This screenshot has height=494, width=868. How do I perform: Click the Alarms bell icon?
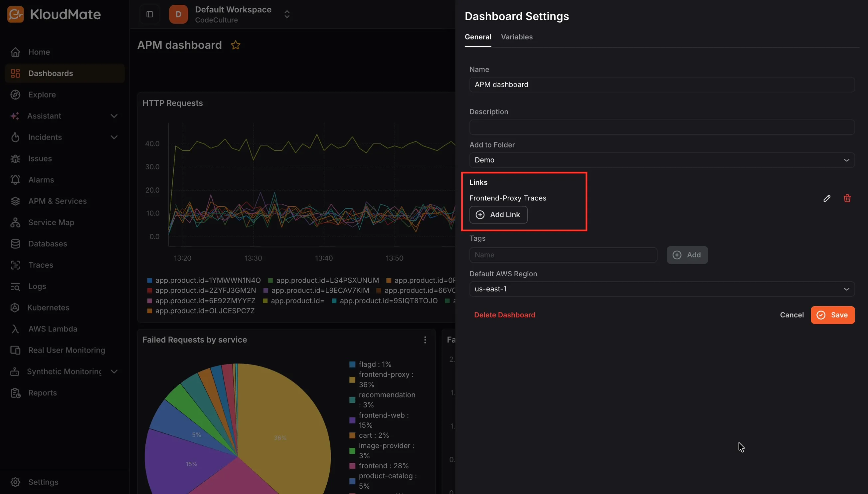(15, 180)
